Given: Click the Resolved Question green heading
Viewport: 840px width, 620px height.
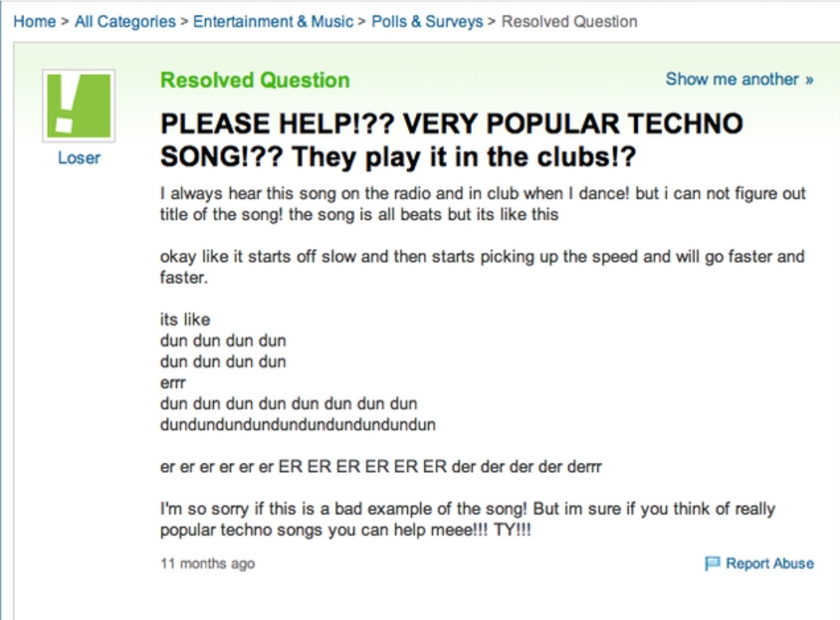Looking at the screenshot, I should click(x=255, y=81).
